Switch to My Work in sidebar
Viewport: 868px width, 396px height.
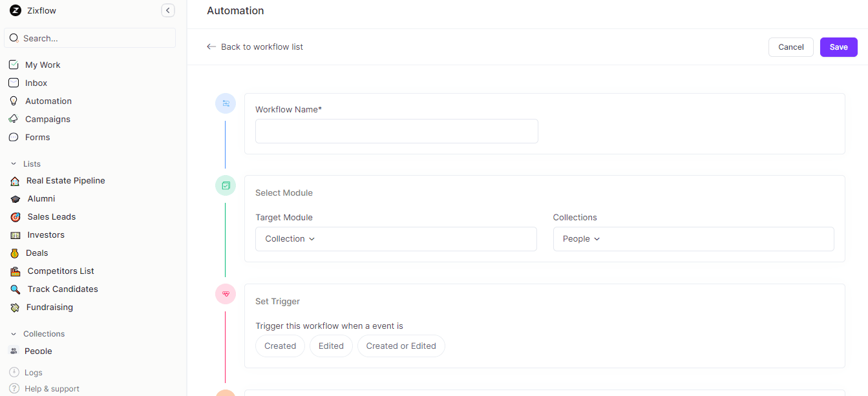41,65
